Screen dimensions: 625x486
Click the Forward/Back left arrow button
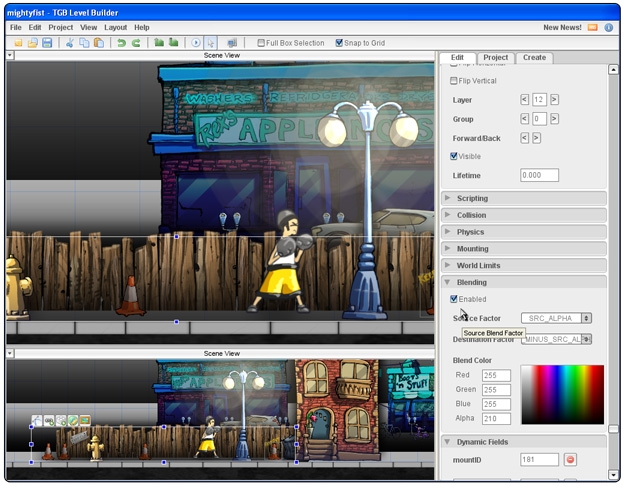tap(525, 138)
